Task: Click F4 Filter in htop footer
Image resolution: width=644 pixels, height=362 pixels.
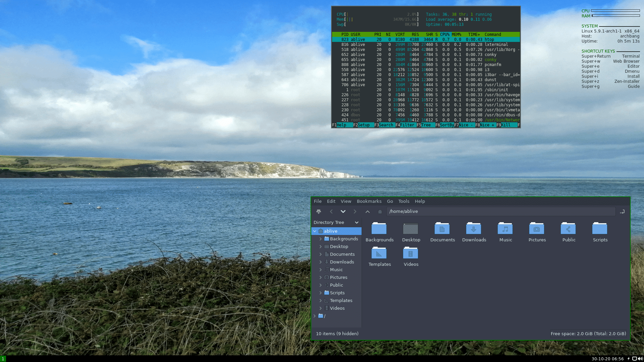Action: 406,125
